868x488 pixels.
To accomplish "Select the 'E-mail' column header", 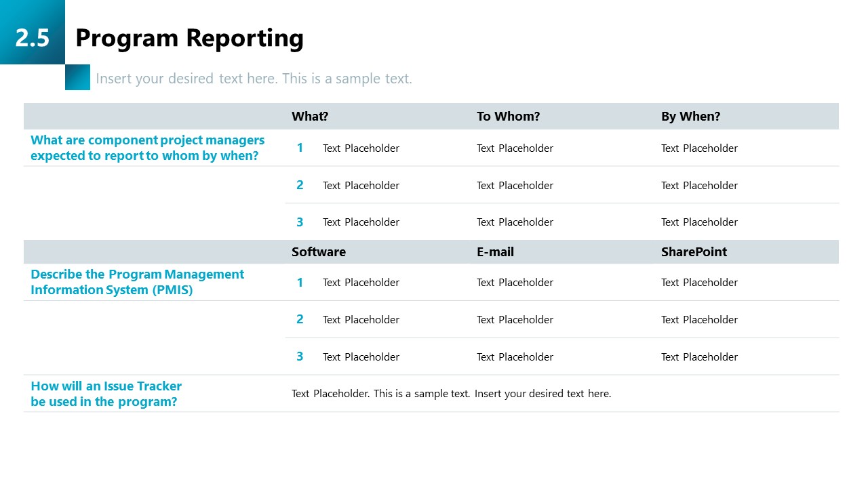I will pos(495,252).
